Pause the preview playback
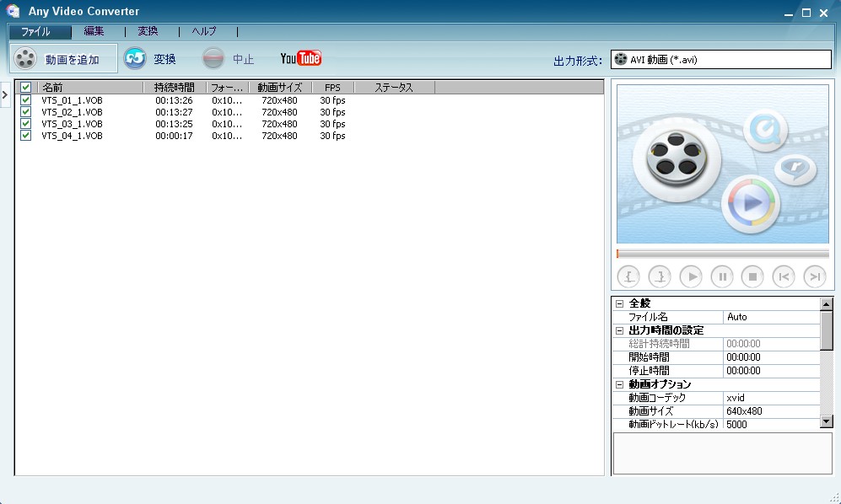Viewport: 841px width, 504px height. click(x=722, y=276)
